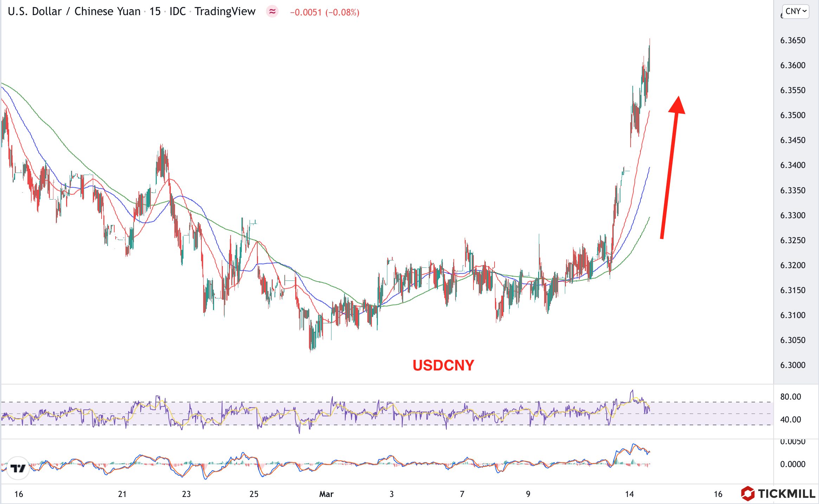
Task: Click the 21 date on time axis
Action: click(x=122, y=494)
